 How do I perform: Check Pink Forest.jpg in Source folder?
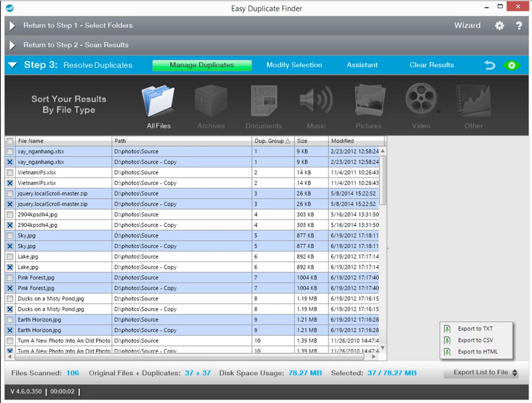[10, 278]
